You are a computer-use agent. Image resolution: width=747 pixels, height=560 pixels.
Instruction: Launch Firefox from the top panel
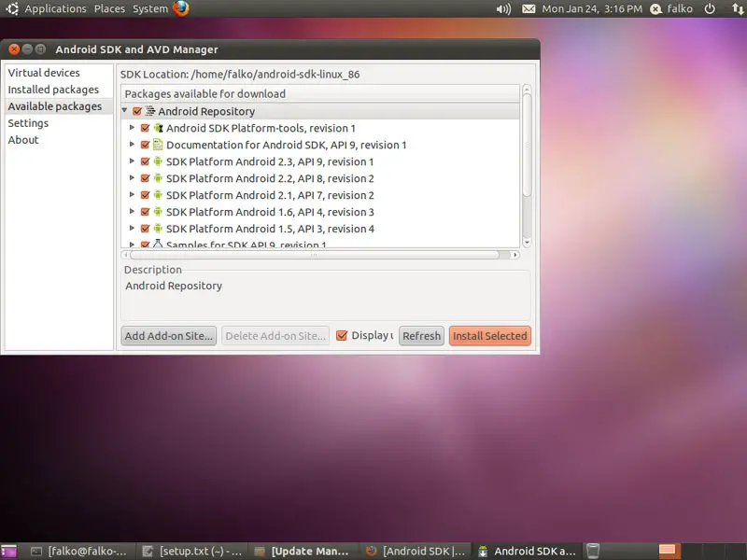[x=181, y=8]
